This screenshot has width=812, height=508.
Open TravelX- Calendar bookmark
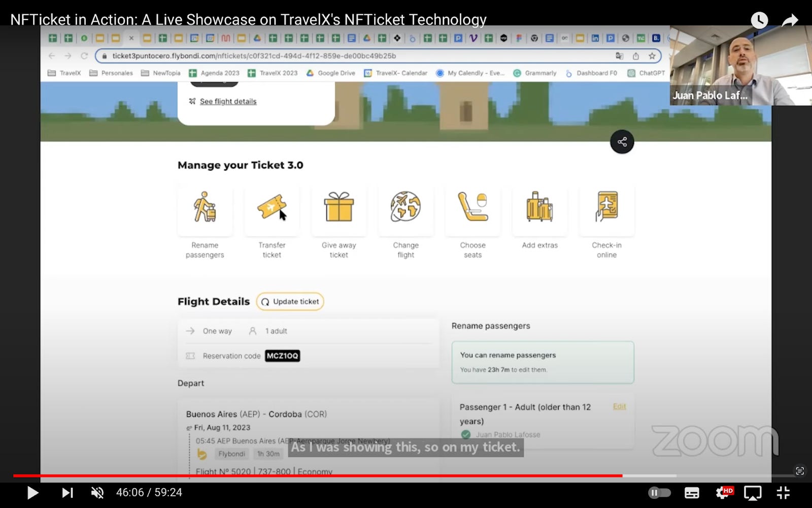[396, 73]
